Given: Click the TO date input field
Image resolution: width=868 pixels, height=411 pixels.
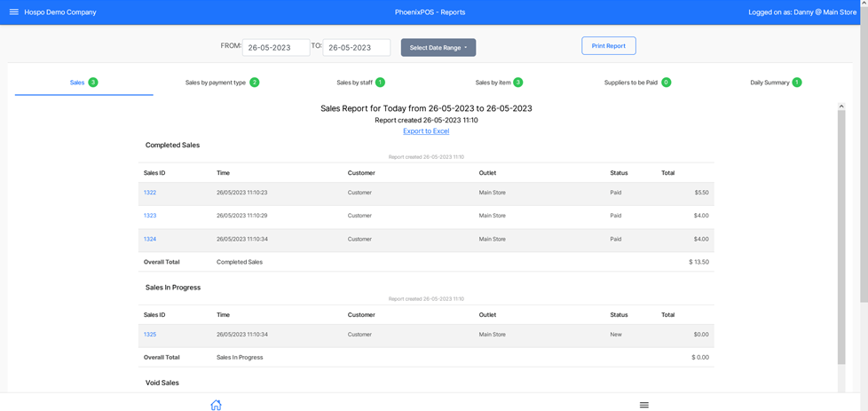Looking at the screenshot, I should 356,48.
